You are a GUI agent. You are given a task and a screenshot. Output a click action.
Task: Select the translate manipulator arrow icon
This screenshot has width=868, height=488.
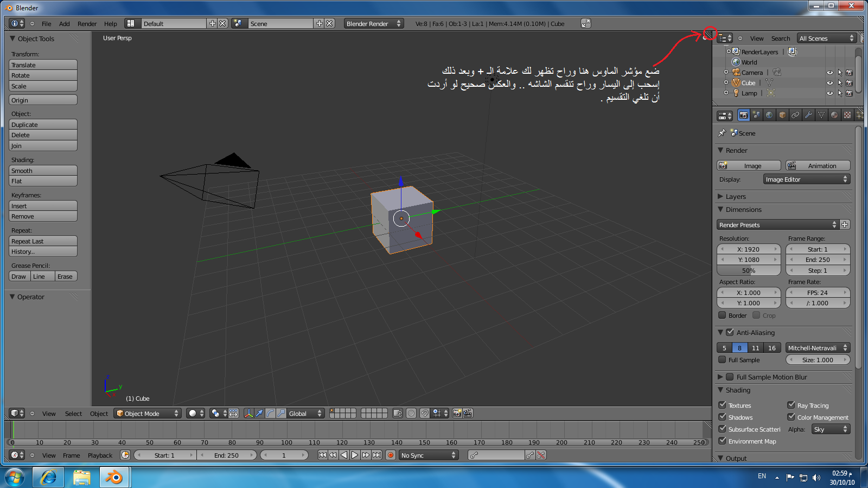(259, 413)
